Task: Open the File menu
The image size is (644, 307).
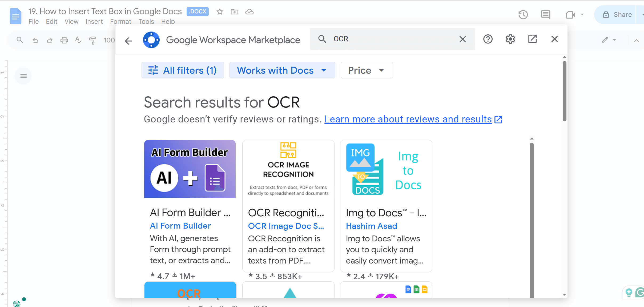Action: tap(34, 22)
